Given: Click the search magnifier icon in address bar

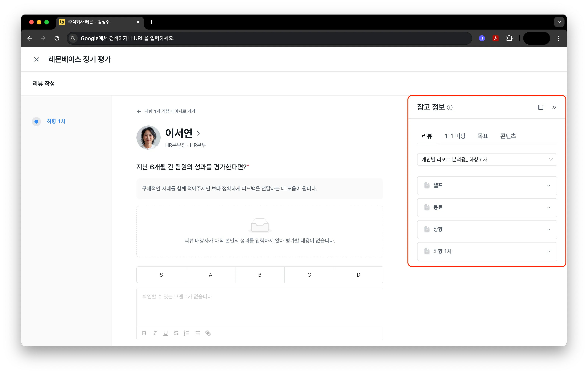Looking at the screenshot, I should (73, 38).
